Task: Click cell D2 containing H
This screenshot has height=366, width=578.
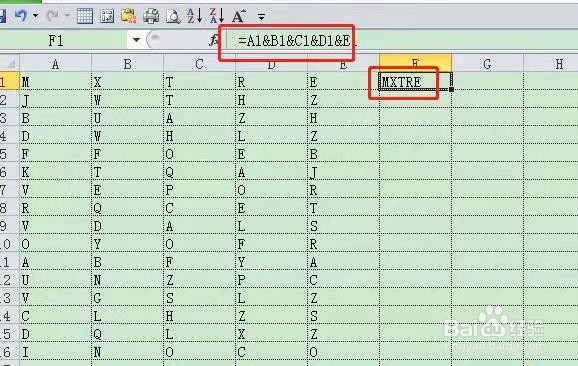Action: [271, 99]
